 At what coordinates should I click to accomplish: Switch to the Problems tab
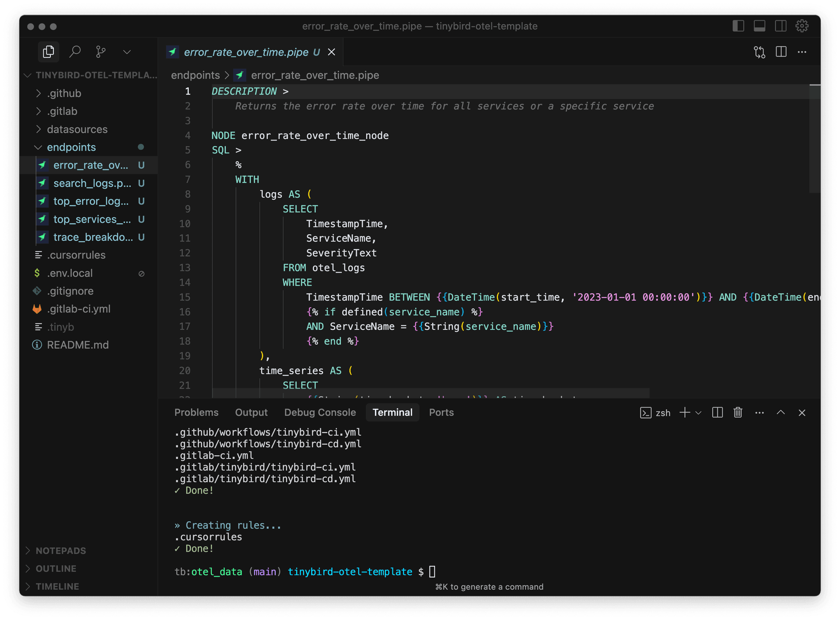[x=196, y=412]
